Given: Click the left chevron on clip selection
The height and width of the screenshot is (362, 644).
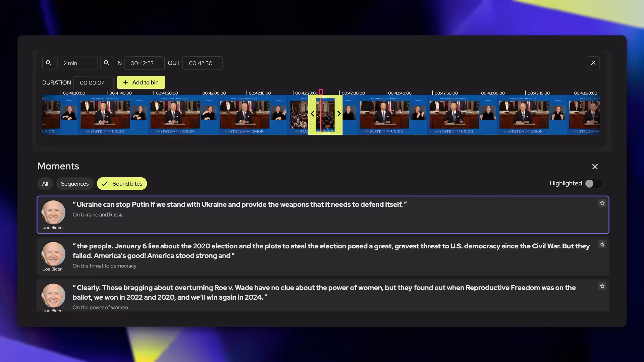Looking at the screenshot, I should [x=312, y=114].
